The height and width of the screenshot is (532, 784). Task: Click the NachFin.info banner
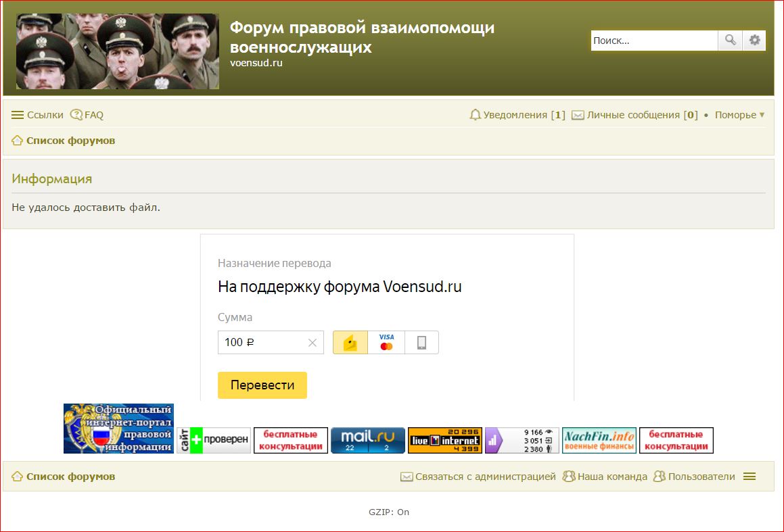599,440
